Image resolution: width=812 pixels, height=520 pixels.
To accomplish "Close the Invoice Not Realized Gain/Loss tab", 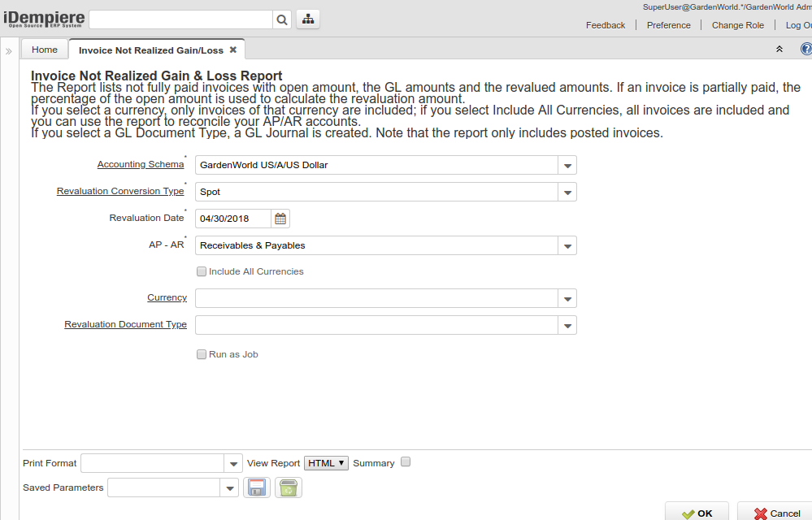I will (x=233, y=50).
